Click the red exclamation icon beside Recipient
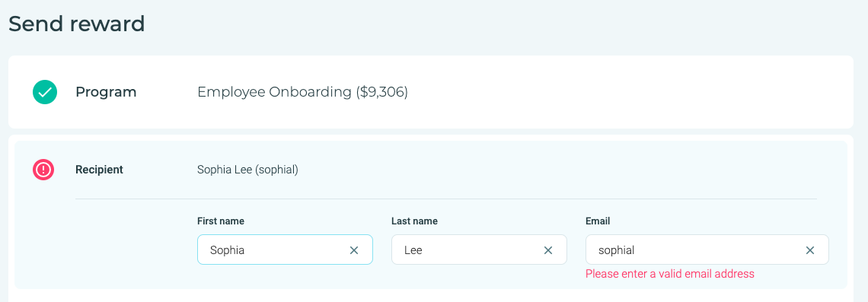Screen dimensions: 868x302 (x=43, y=169)
